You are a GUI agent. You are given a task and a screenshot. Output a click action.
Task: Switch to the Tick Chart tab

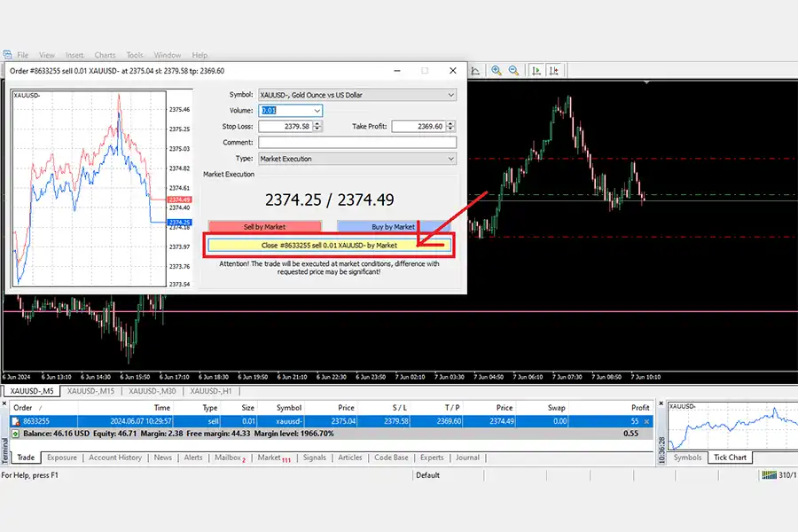pyautogui.click(x=730, y=458)
